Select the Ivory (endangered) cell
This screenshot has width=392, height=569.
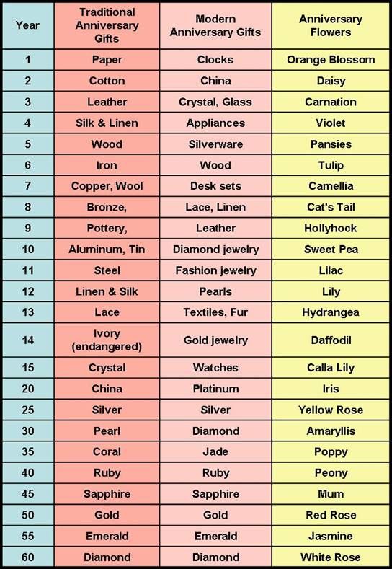click(107, 340)
